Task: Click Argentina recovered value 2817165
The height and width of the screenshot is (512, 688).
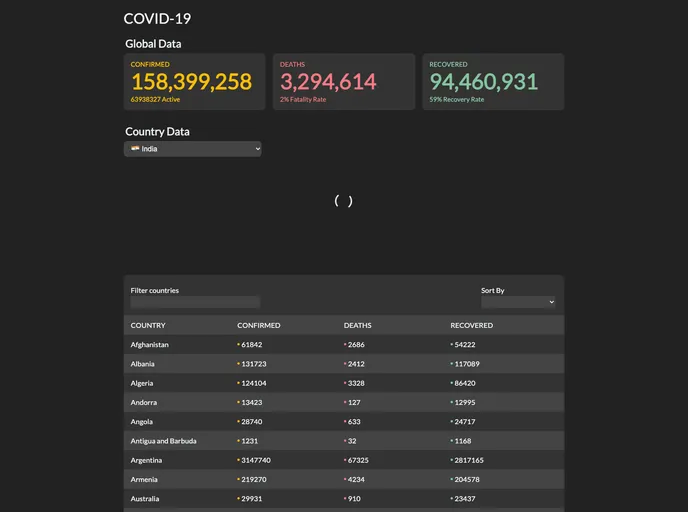Action: [469, 460]
